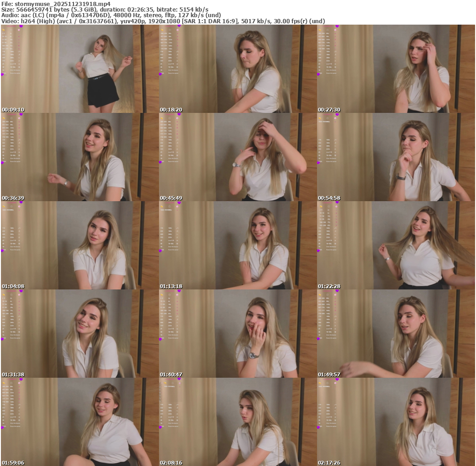Choose the 01:59:06 frame thumbnail
This screenshot has height=466, width=476.
click(x=80, y=422)
